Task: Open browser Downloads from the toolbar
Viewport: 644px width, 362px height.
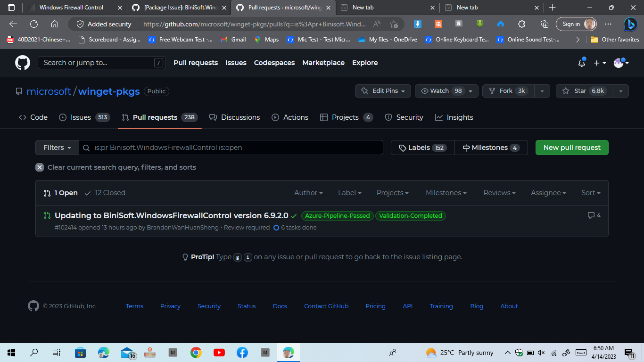Action: 417,24
